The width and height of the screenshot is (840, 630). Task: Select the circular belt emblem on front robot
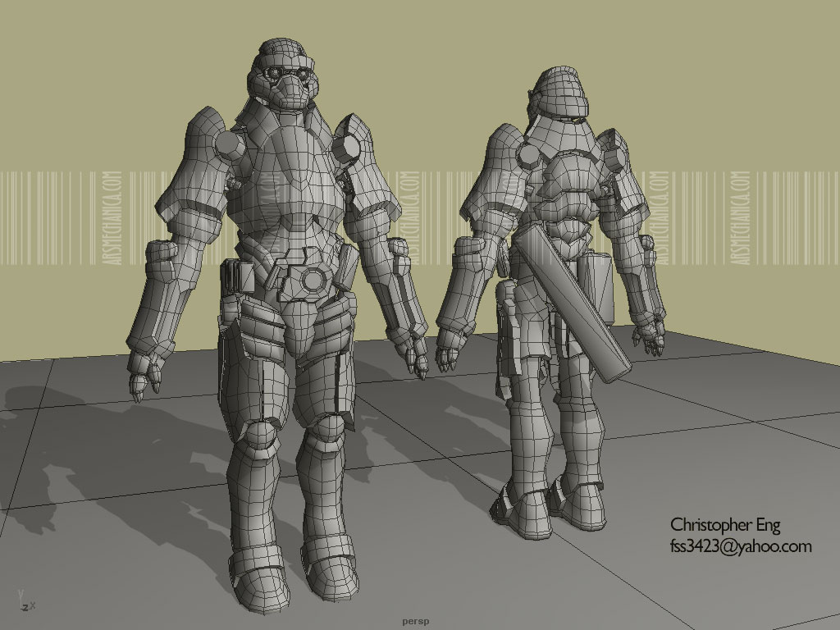pos(313,281)
